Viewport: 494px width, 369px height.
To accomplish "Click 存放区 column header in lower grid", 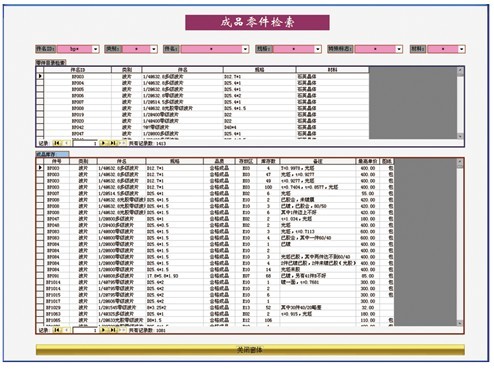I will (x=246, y=161).
